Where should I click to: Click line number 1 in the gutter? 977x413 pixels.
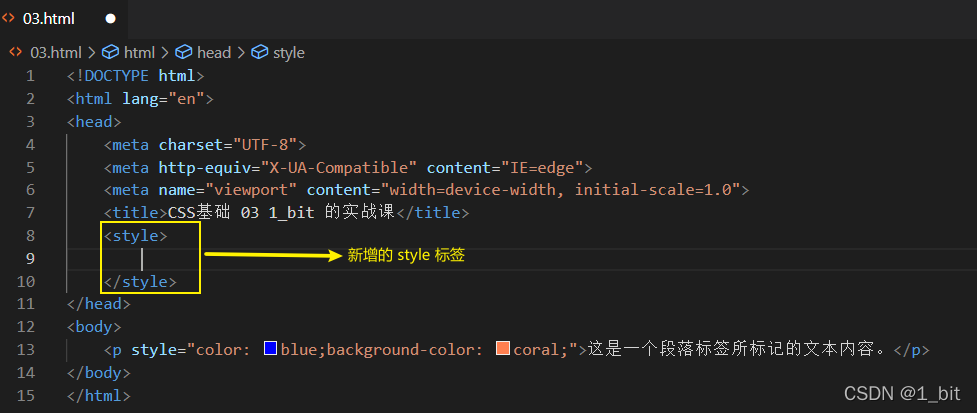pos(30,76)
